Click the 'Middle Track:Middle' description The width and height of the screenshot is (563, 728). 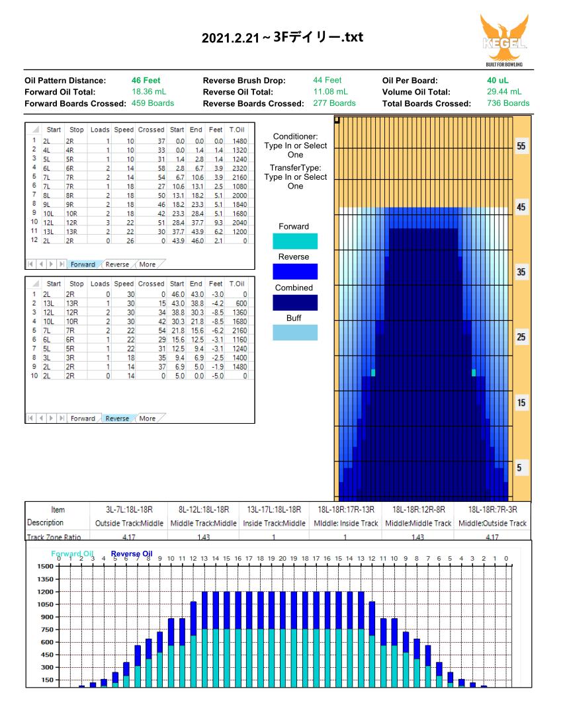tap(204, 523)
